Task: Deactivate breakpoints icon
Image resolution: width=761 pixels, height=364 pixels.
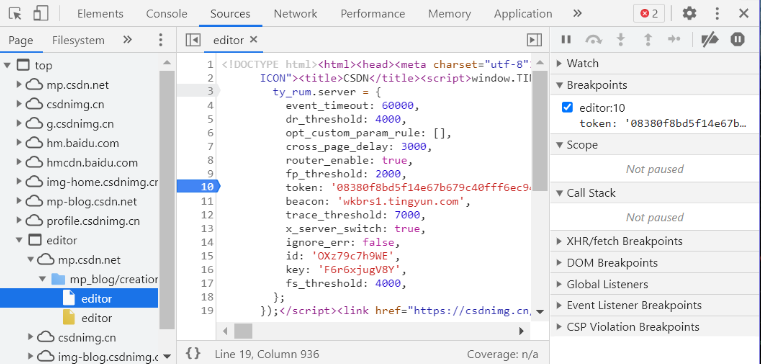Action: pos(710,40)
